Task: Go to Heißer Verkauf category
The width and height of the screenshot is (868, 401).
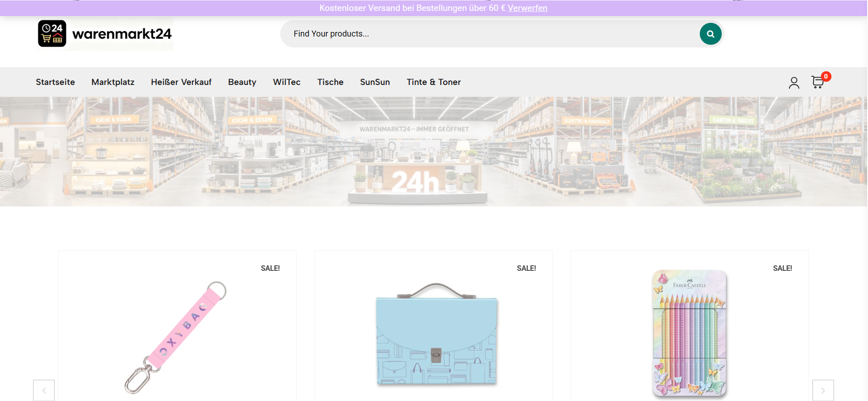Action: 181,82
